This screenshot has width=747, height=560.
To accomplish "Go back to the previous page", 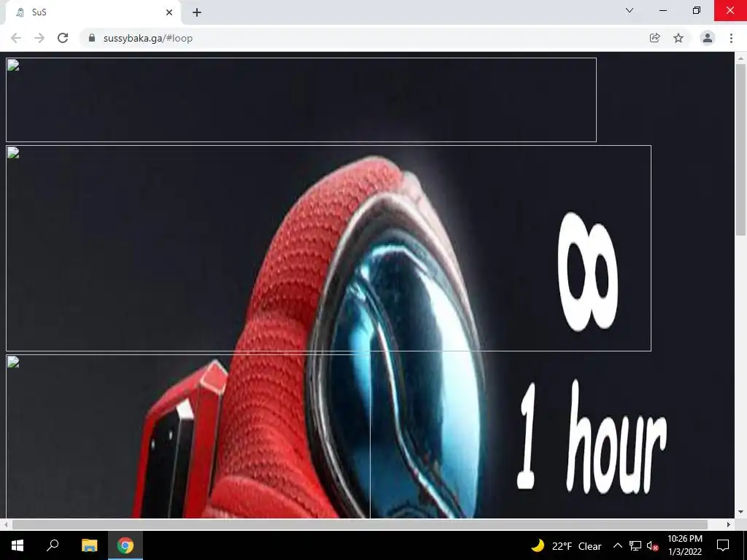I will tap(16, 38).
